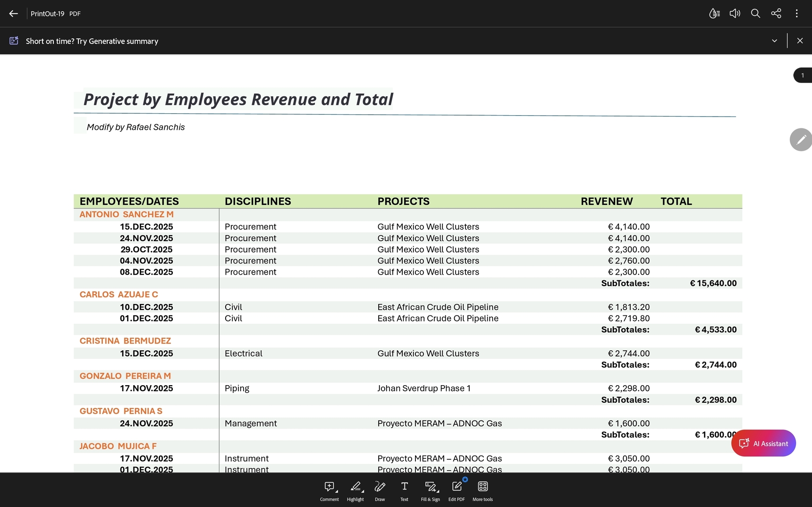
Task: Open the three-dot overflow menu
Action: coord(796,14)
